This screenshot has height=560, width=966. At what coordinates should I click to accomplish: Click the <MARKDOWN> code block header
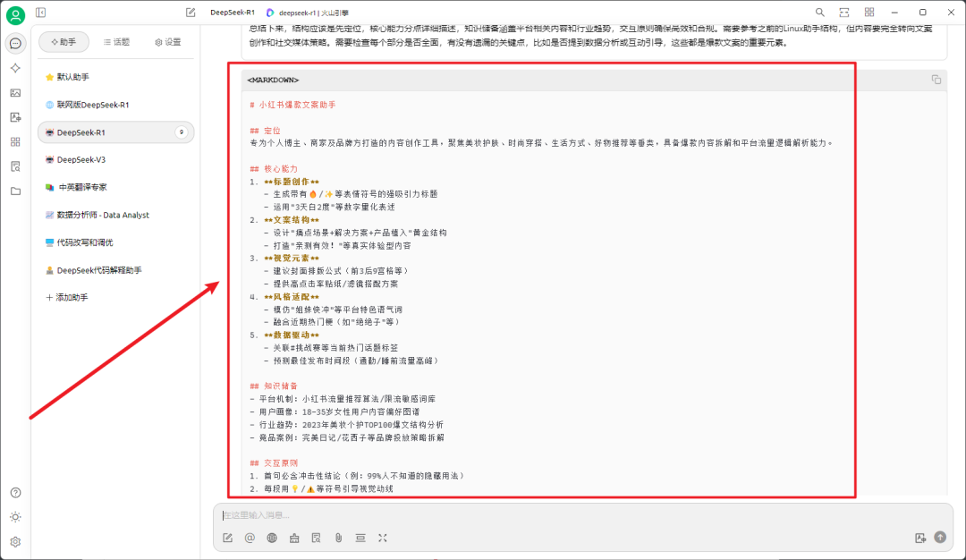(273, 81)
